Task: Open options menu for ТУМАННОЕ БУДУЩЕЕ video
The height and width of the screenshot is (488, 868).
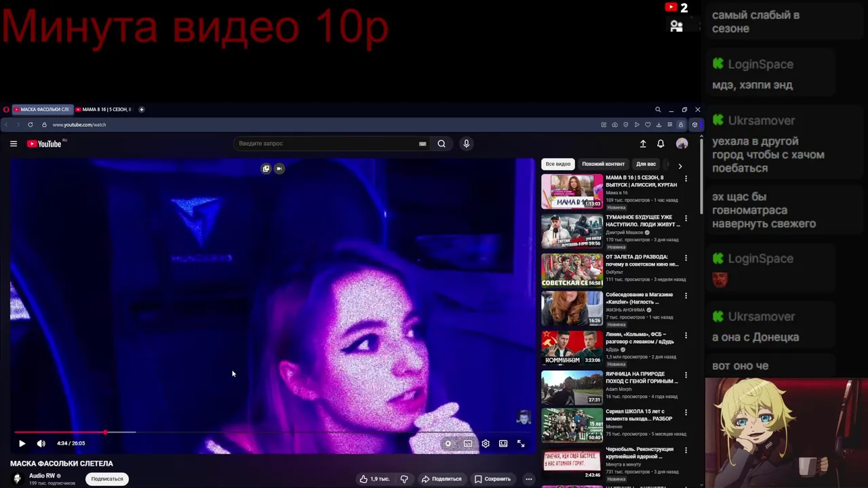Action: [686, 218]
